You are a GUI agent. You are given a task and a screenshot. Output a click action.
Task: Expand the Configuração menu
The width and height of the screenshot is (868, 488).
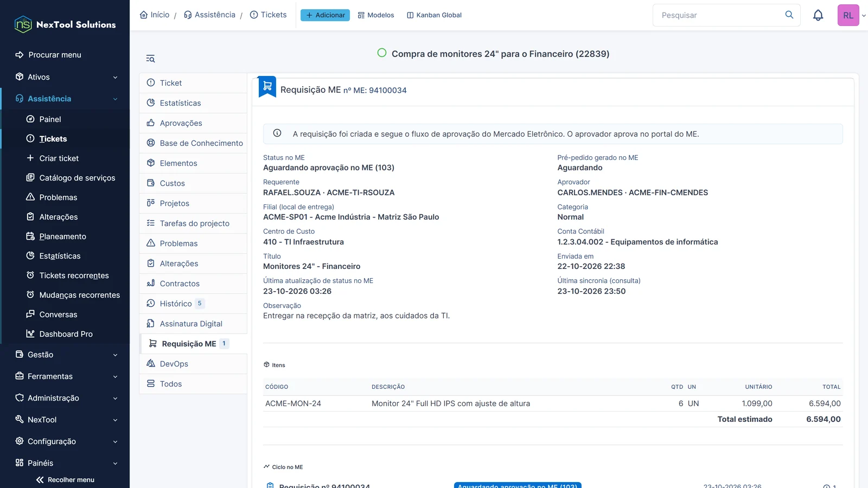click(x=65, y=441)
